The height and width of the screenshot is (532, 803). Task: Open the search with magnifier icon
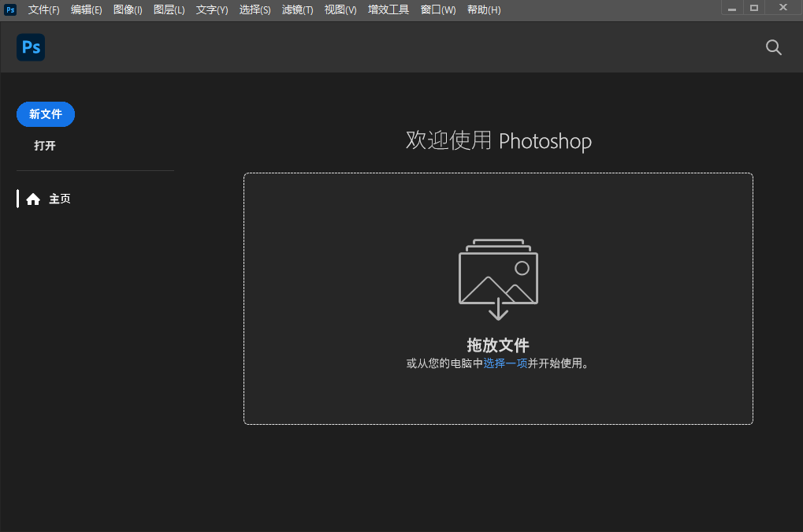point(773,47)
